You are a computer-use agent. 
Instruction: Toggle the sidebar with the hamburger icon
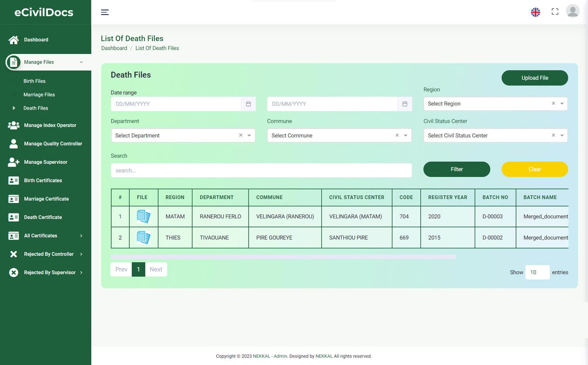point(105,12)
